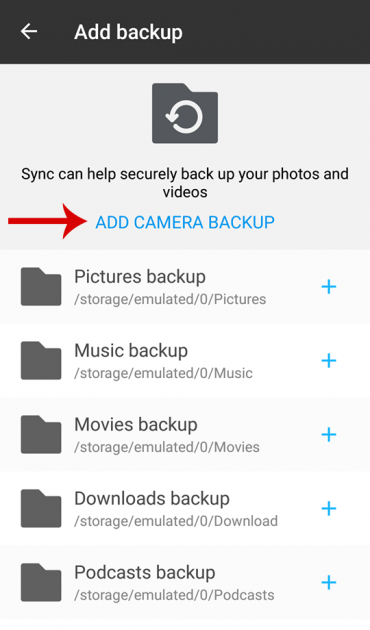Select the Podcasts backup folder icon
The width and height of the screenshot is (370, 630).
tap(41, 582)
